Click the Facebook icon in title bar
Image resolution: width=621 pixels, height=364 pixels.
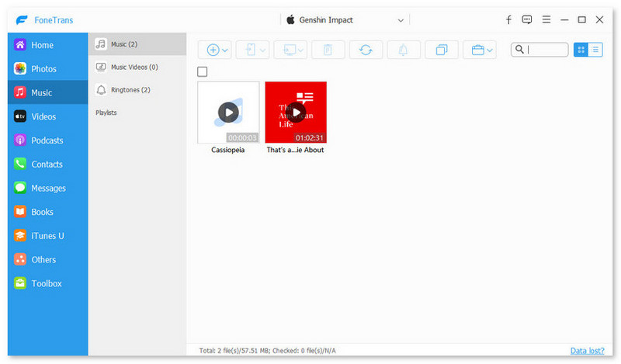(x=508, y=19)
